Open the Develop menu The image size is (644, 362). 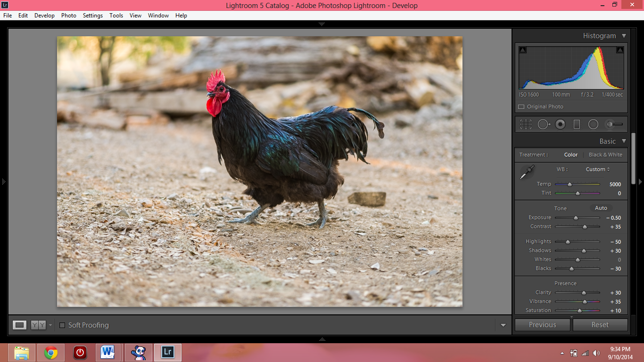click(x=44, y=16)
